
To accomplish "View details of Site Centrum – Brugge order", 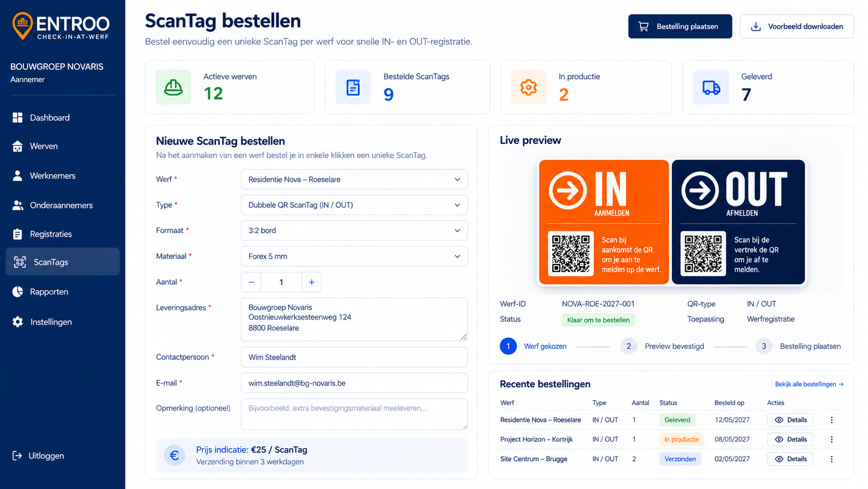I will click(x=790, y=459).
